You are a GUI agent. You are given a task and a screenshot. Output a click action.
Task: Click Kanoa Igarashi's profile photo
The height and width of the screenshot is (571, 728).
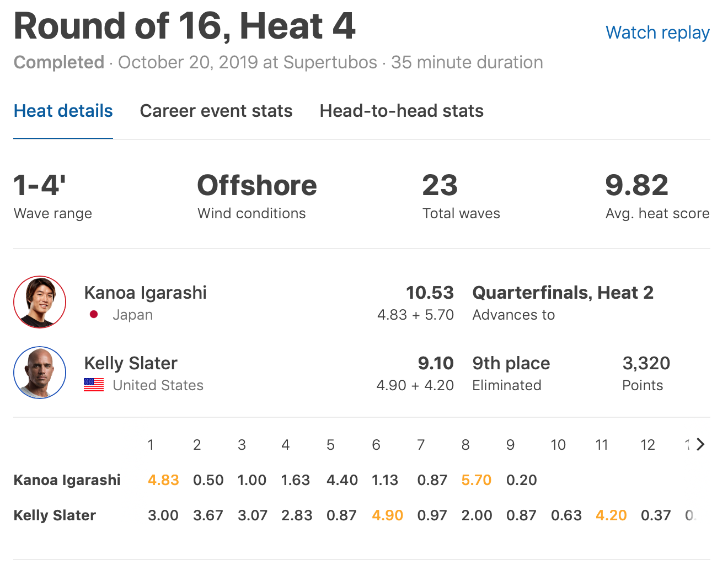tap(40, 302)
